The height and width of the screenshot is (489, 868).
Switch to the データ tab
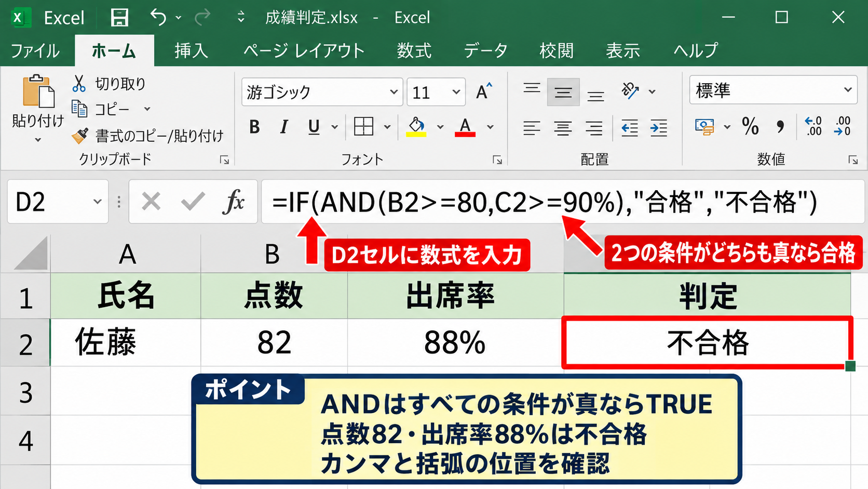pyautogui.click(x=485, y=50)
